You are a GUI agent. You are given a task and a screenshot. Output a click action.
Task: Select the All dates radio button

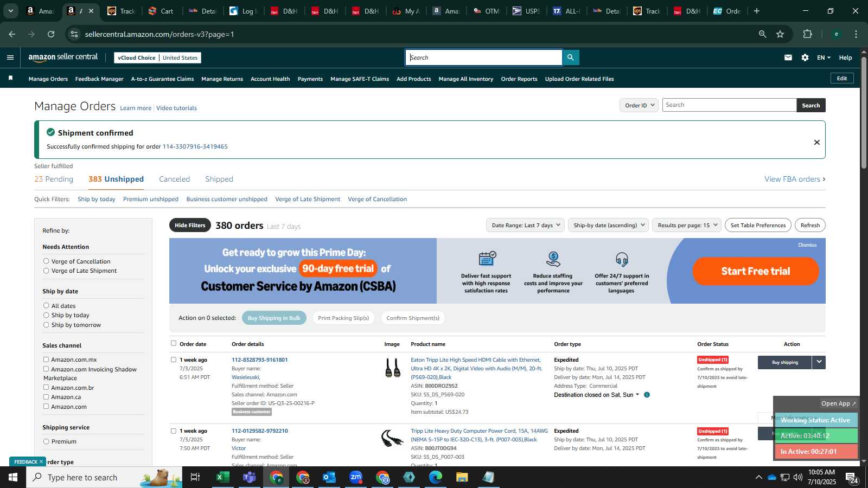pos(46,305)
